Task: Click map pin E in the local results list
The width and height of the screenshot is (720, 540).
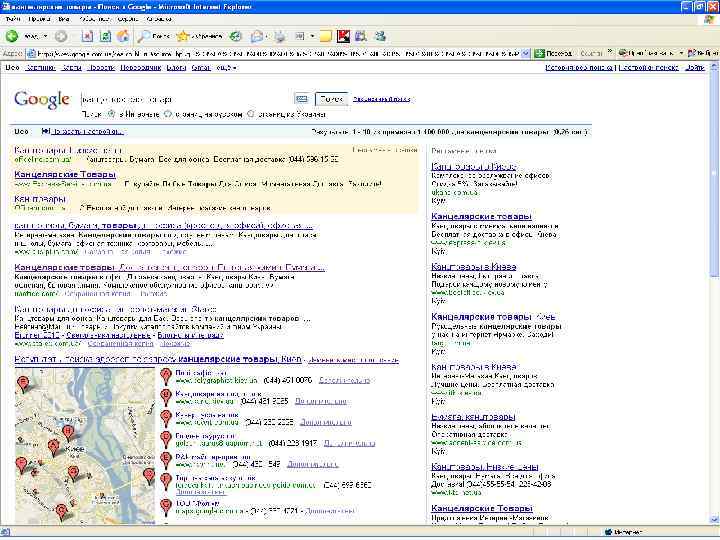Action: (166, 460)
